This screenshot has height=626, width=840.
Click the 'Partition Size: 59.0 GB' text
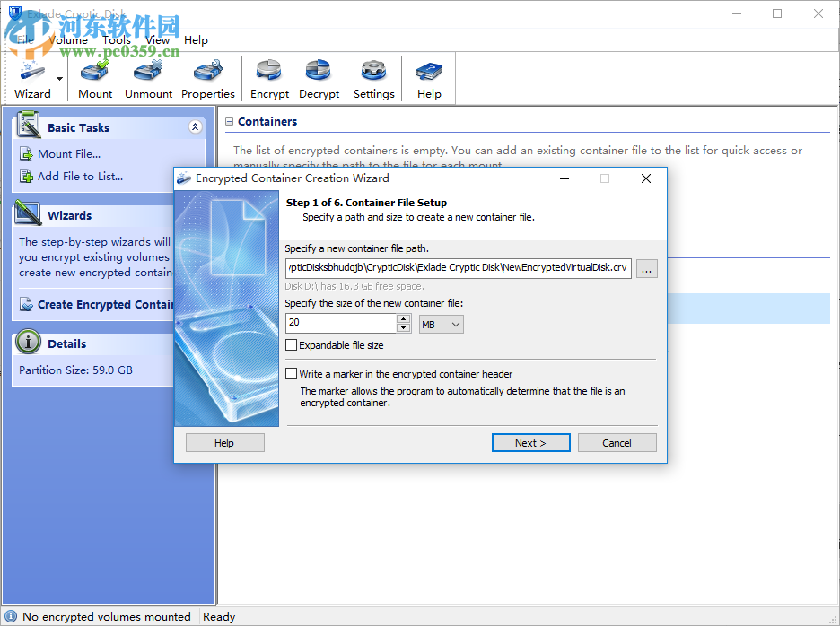point(75,370)
